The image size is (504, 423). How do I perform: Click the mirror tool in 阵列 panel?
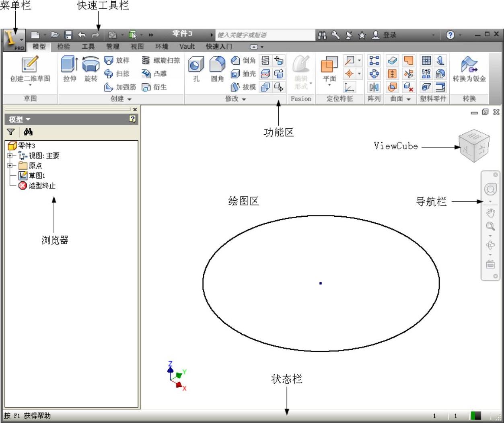pyautogui.click(x=374, y=87)
